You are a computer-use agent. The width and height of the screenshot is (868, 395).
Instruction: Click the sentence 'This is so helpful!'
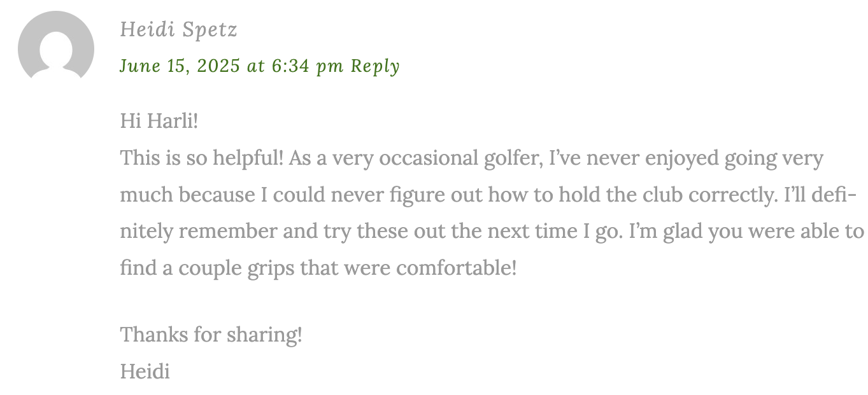(202, 158)
